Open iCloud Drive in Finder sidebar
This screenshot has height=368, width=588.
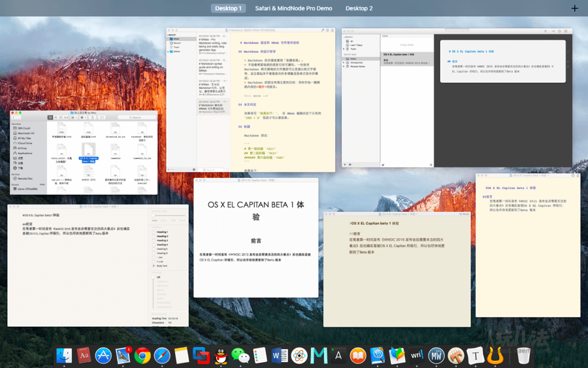25,143
